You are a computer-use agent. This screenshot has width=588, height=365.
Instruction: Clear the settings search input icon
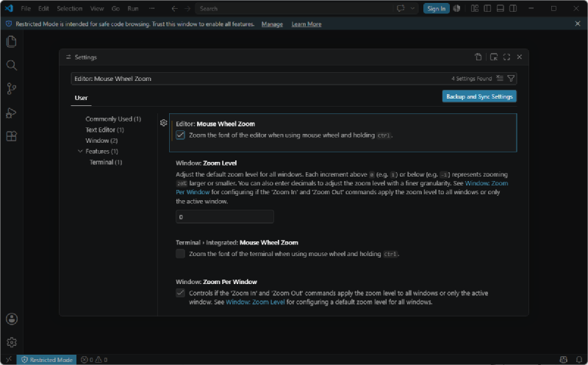pyautogui.click(x=500, y=78)
